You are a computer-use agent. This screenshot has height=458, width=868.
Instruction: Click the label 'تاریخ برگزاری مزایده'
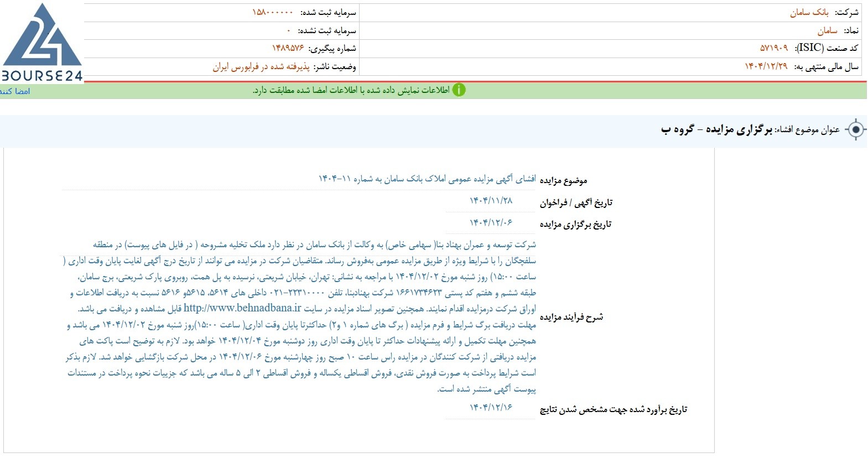pos(575,224)
